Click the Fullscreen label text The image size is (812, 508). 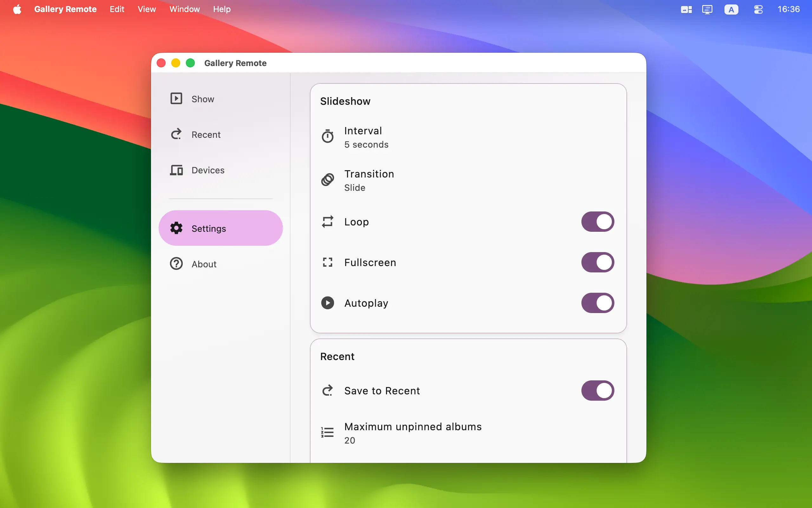click(370, 262)
